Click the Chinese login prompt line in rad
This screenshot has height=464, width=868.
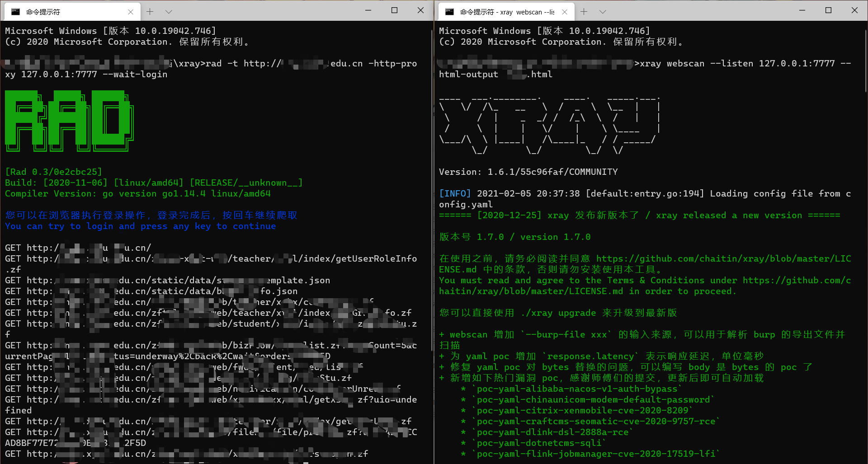151,215
